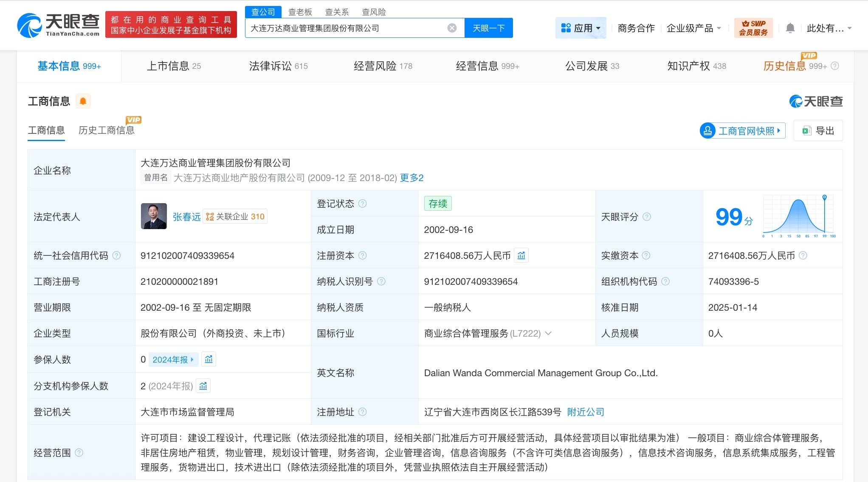The image size is (868, 482).
Task: Click the 附近公司 link near registered address
Action: tap(584, 411)
